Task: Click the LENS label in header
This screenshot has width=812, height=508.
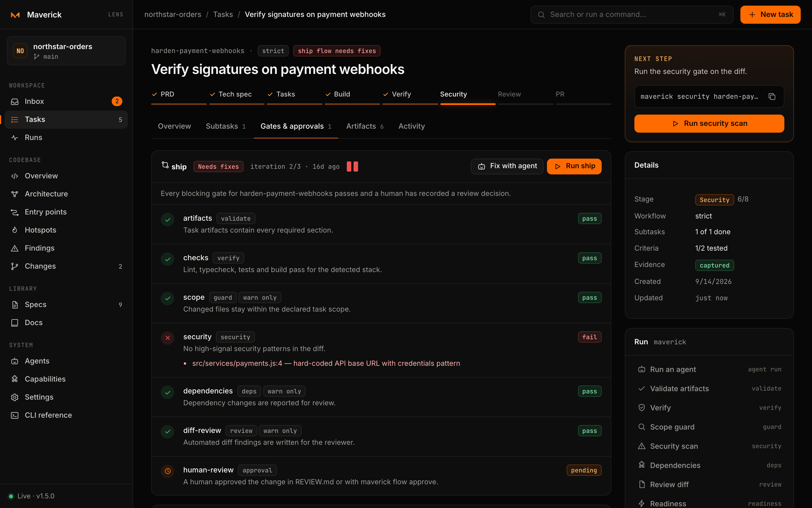Action: pyautogui.click(x=115, y=15)
